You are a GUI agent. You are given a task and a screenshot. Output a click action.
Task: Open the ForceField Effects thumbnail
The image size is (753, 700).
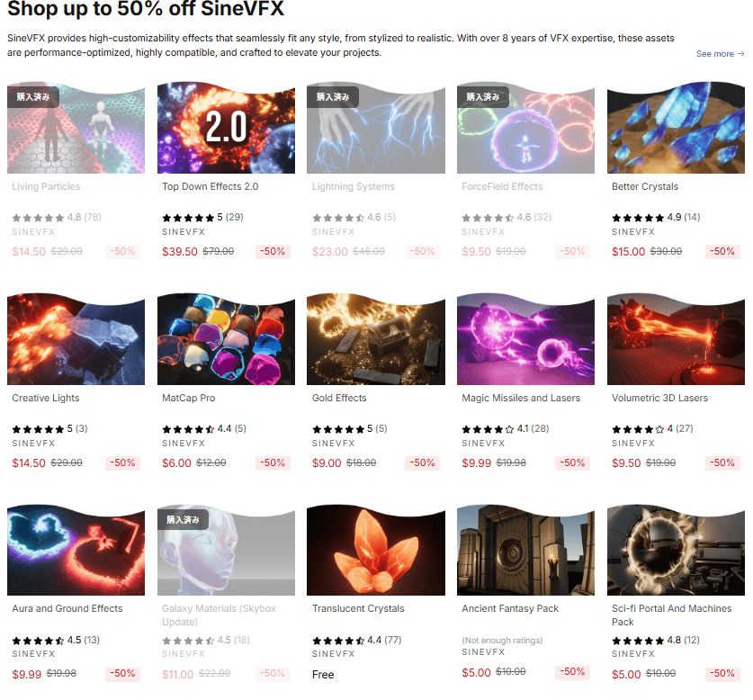(525, 128)
